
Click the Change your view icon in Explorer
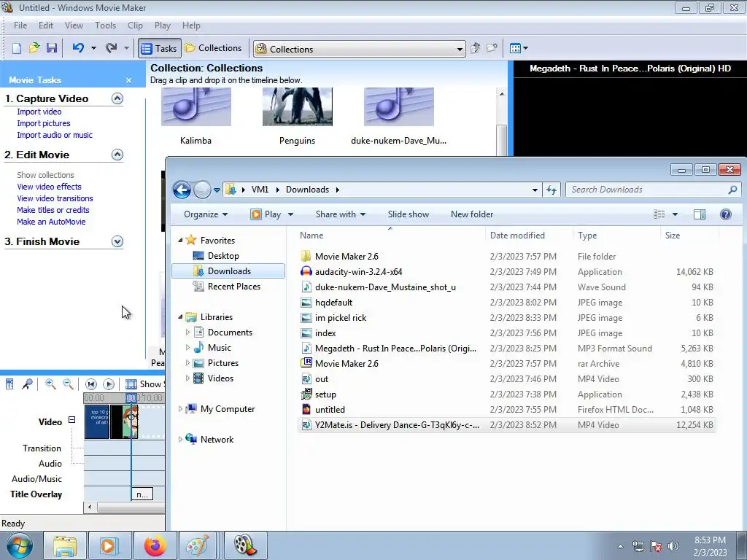[x=659, y=214]
